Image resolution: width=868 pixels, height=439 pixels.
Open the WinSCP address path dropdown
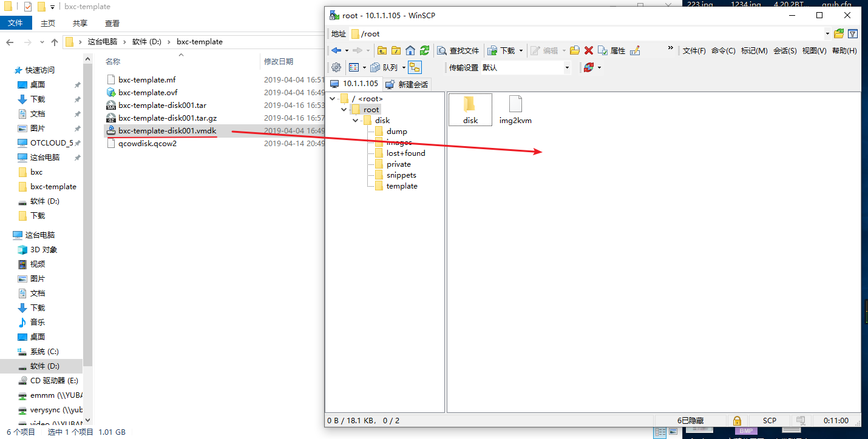(x=827, y=34)
